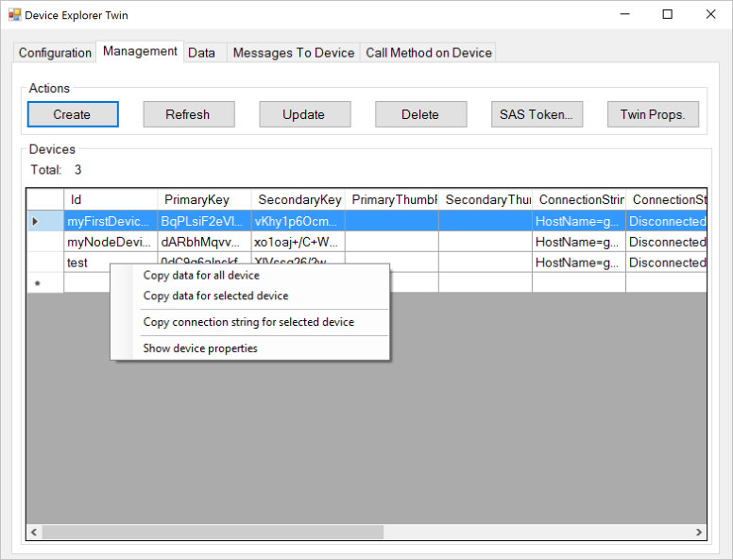Go to Call Method on Device tab

[x=428, y=52]
